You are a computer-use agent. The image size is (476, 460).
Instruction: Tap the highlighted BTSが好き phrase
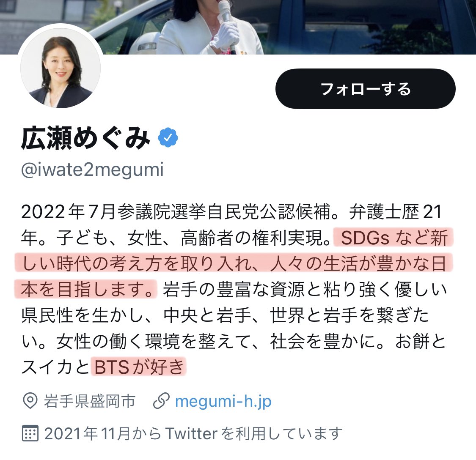point(139,367)
